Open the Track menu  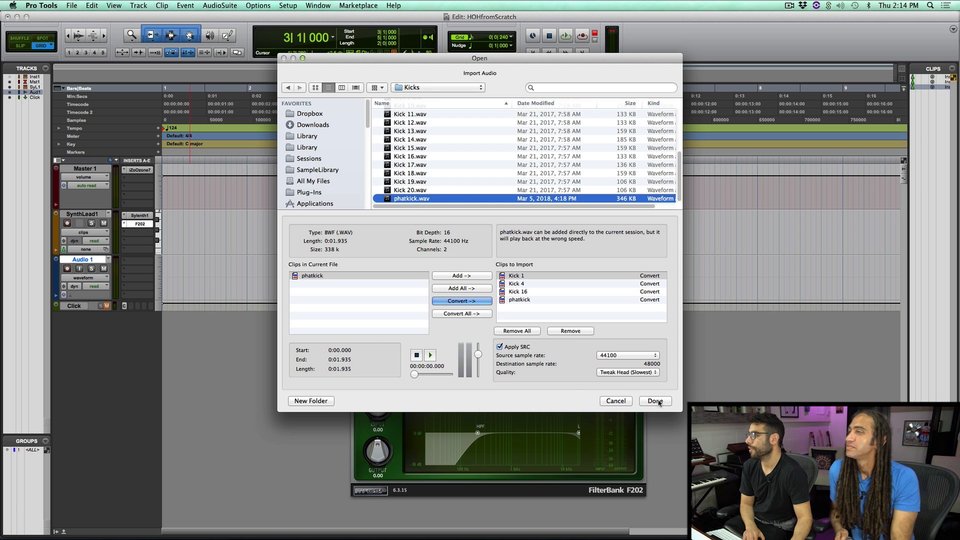click(138, 5)
